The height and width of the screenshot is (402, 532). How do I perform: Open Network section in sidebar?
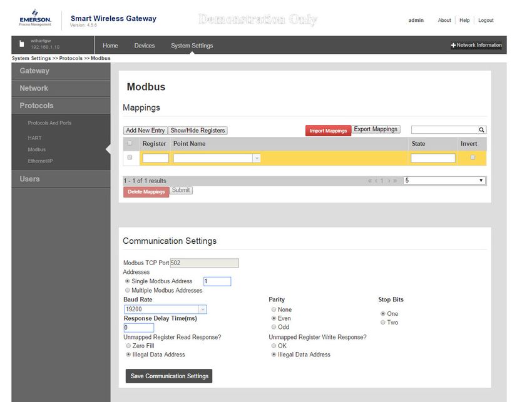(61, 88)
